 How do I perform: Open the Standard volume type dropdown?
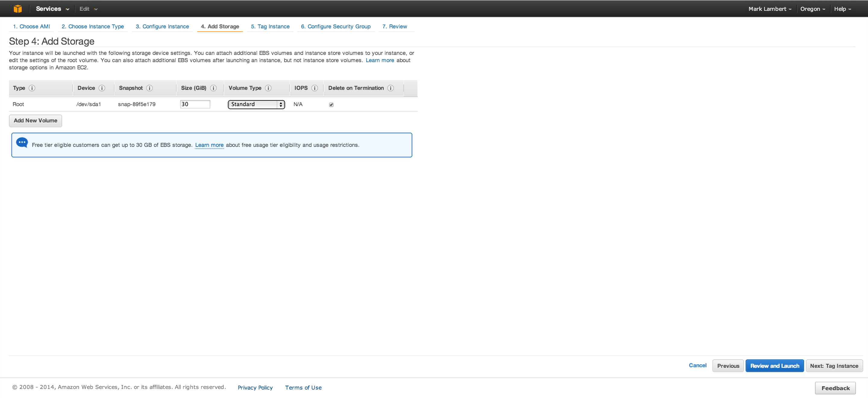coord(256,104)
